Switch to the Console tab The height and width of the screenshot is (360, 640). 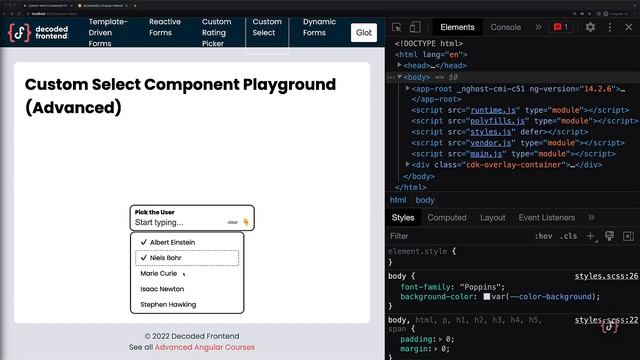pos(505,27)
